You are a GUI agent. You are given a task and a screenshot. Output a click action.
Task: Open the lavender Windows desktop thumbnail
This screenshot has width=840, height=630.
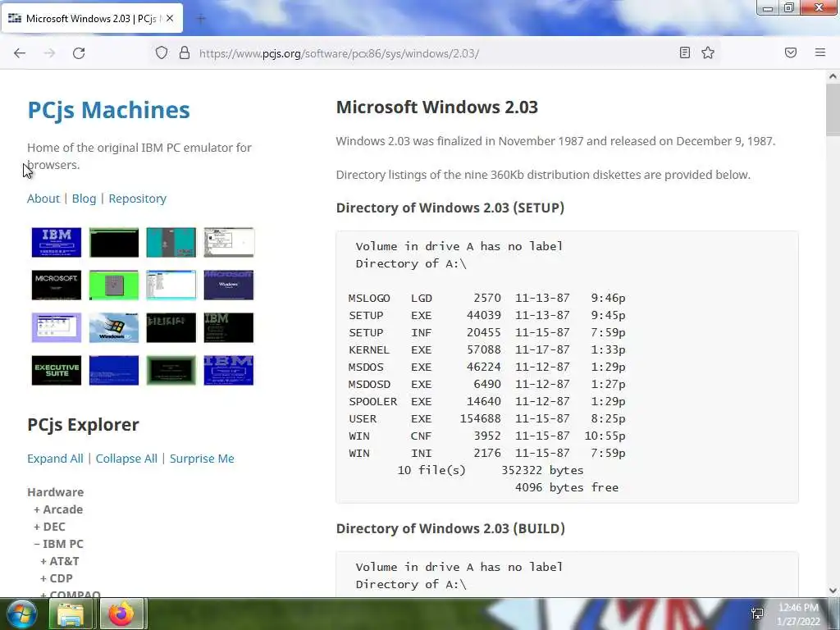point(57,327)
